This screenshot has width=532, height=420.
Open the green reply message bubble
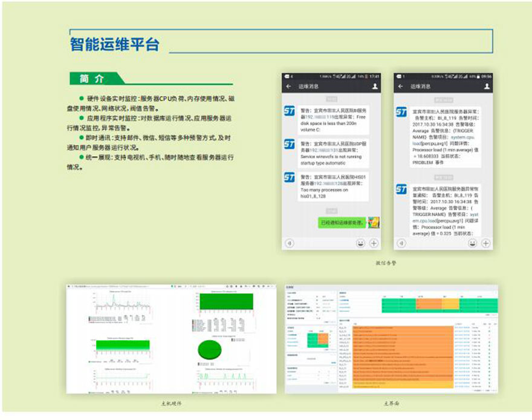click(342, 223)
